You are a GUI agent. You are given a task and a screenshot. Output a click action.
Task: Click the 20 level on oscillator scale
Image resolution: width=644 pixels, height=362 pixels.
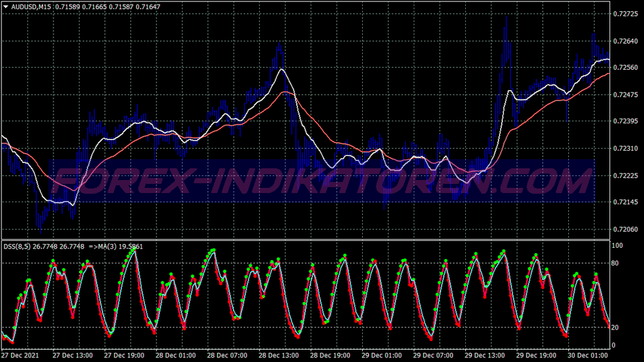point(615,327)
